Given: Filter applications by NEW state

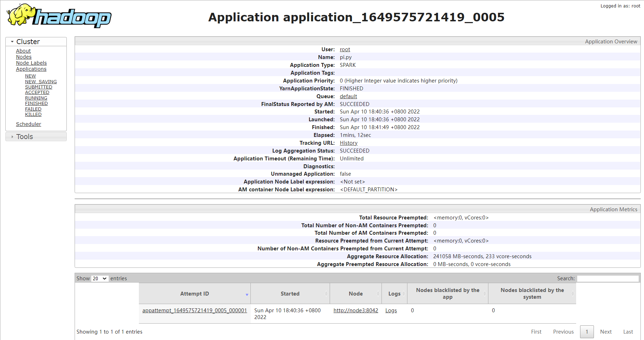Looking at the screenshot, I should (x=31, y=76).
